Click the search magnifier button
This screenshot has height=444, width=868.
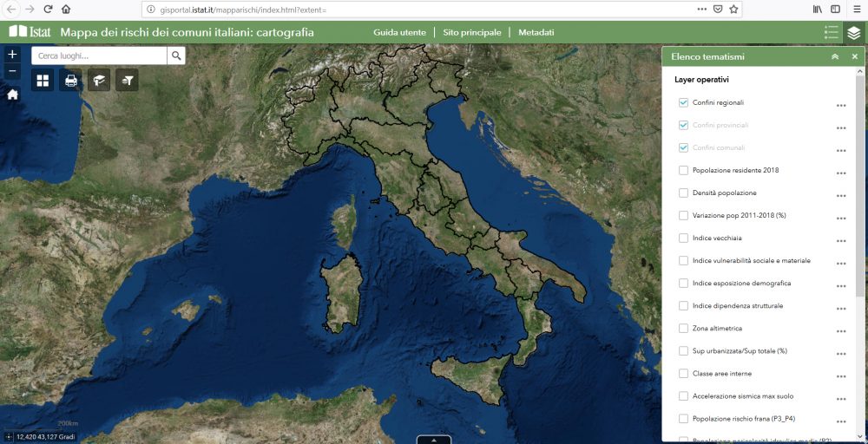tap(176, 55)
